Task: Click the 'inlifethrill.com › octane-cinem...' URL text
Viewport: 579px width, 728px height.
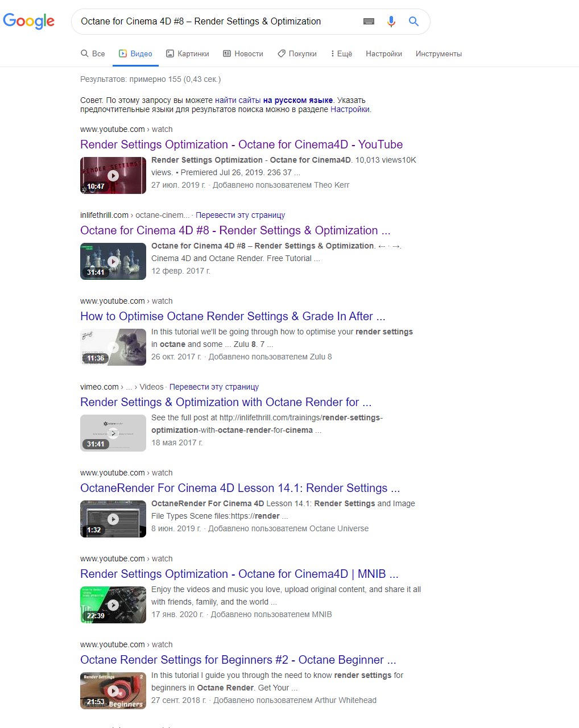Action: click(135, 215)
